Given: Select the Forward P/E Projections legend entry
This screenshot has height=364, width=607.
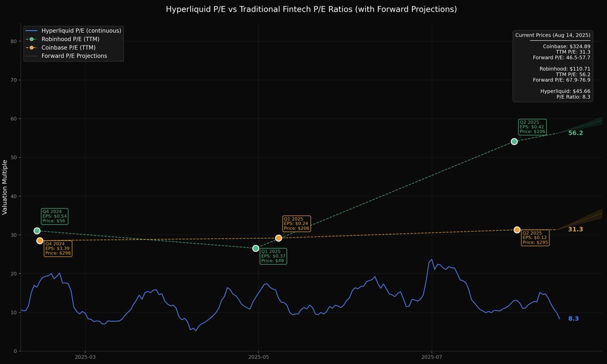Looking at the screenshot, I should pos(67,56).
